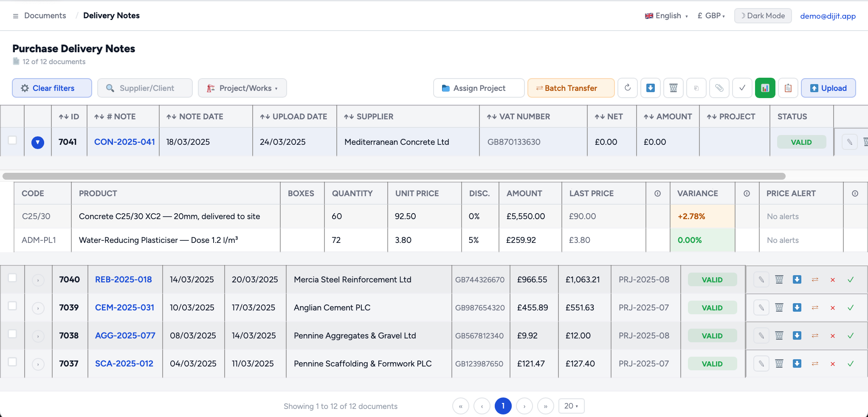
Task: Edit row 7040 using the pencil icon
Action: [x=761, y=279]
